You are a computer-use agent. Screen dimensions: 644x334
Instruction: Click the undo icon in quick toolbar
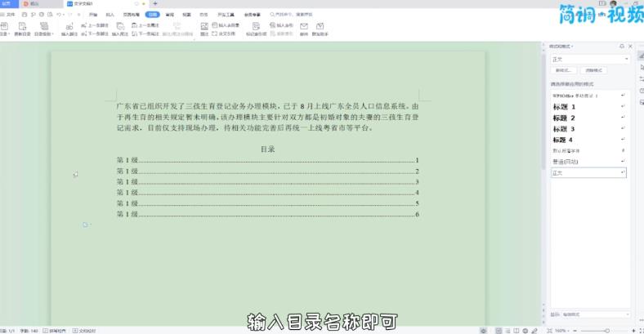pyautogui.click(x=59, y=15)
